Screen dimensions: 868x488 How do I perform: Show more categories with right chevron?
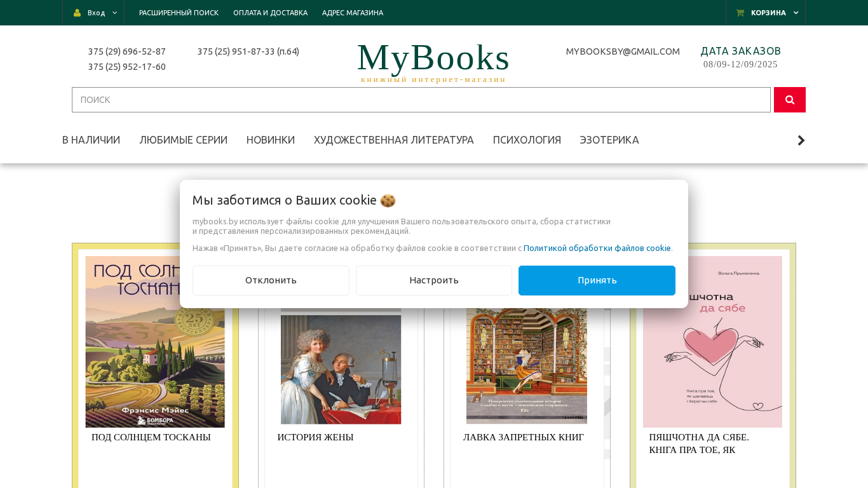pyautogui.click(x=801, y=140)
